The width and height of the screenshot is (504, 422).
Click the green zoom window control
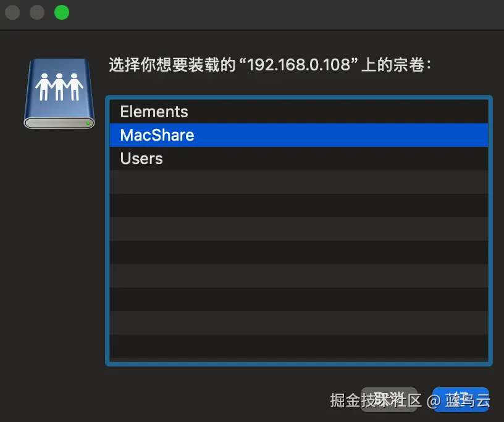(61, 12)
